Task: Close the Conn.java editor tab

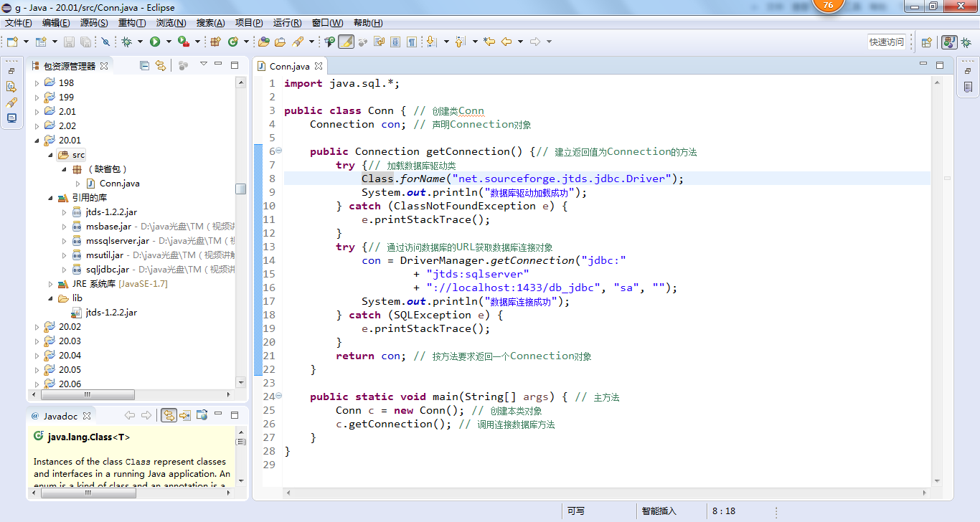Action: [319, 66]
